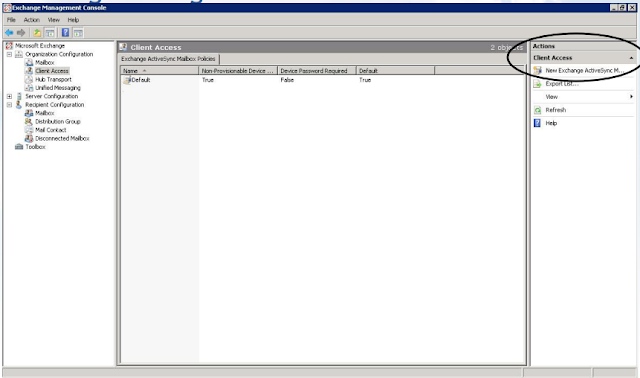640x378 pixels.
Task: Click the True value under Default column
Action: pyautogui.click(x=365, y=80)
